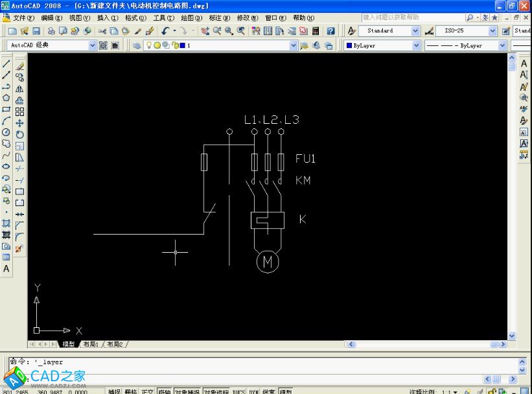Click the Erase tool icon
The height and width of the screenshot is (394, 532).
(x=19, y=65)
